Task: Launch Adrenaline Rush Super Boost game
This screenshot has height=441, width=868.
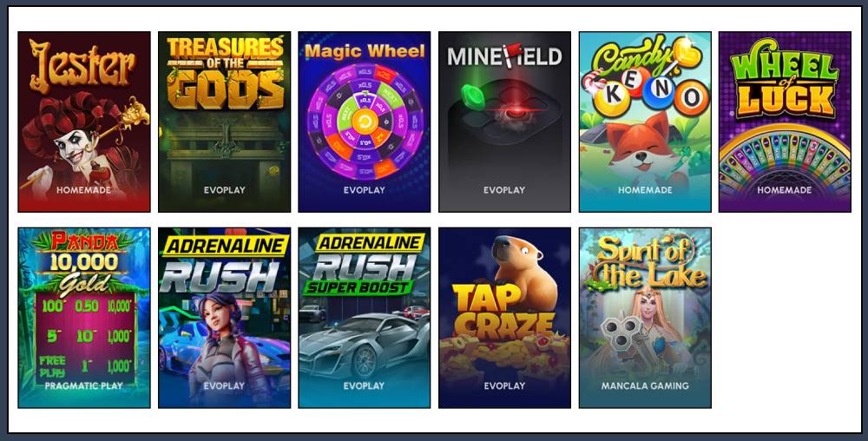Action: point(365,318)
